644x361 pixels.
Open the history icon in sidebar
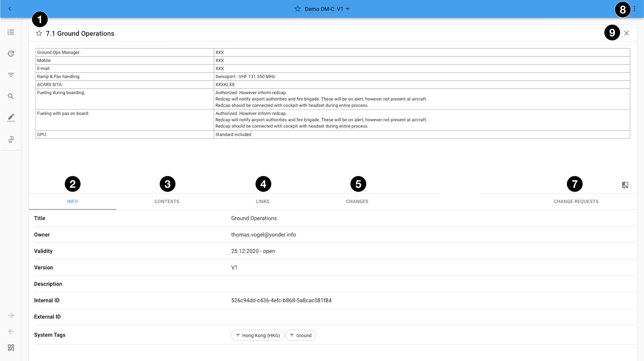click(11, 54)
